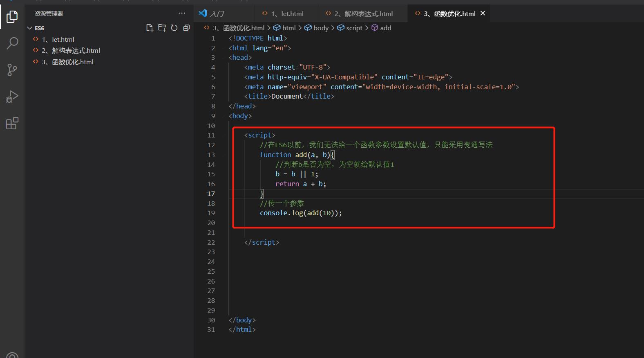Click the '//传一个参数' comment line
The height and width of the screenshot is (358, 644).
(x=282, y=203)
